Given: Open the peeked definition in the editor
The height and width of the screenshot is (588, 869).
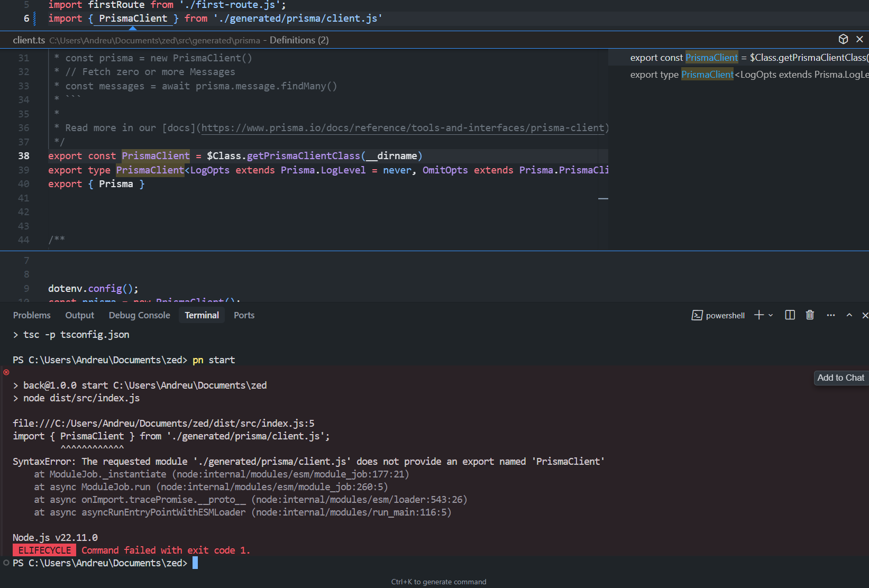Looking at the screenshot, I should pyautogui.click(x=843, y=39).
